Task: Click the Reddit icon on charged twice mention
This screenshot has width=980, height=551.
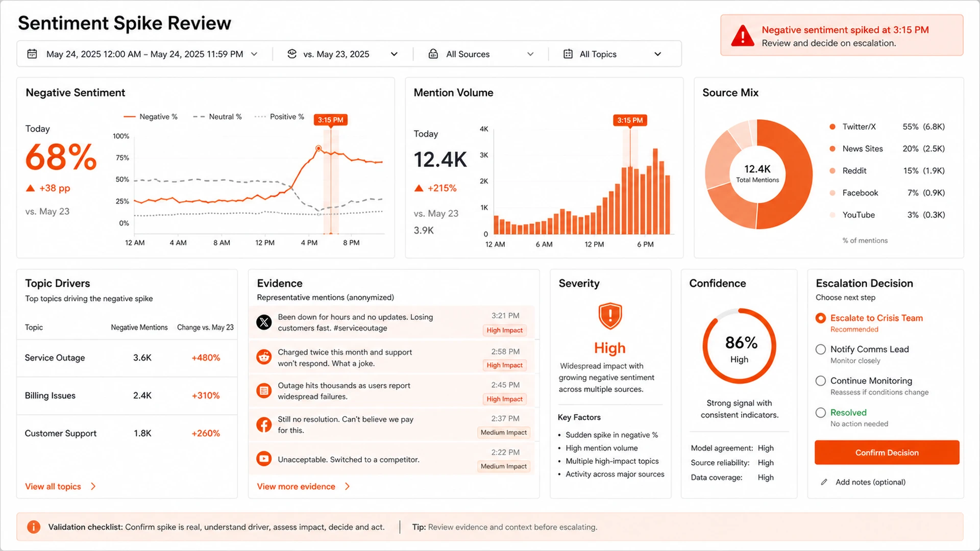Action: pos(264,357)
